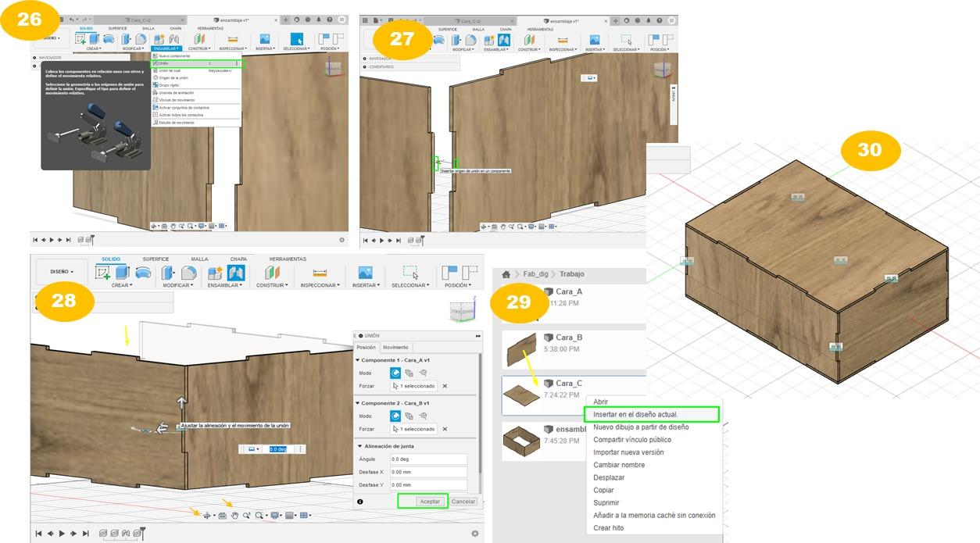Screen dimensions: 980x543
Task: Open timeline settings gear in UNIÓN dialog window
Action: click(474, 534)
